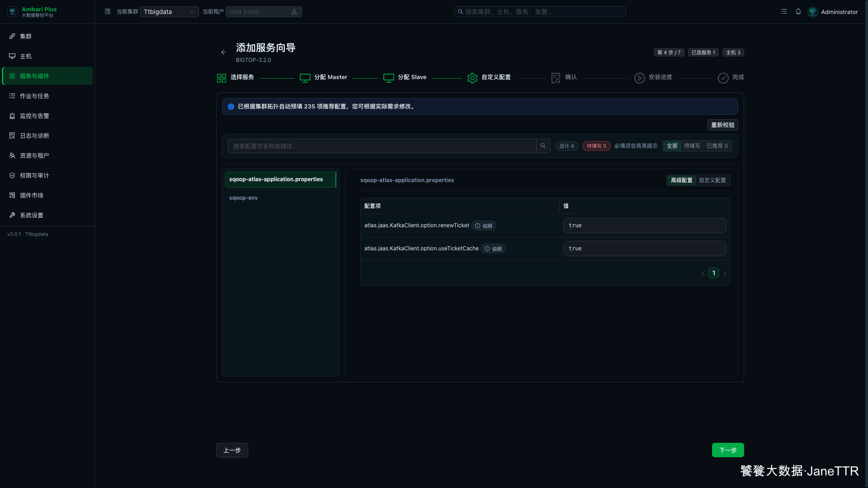Open 资源与租户 in the sidebar
The image size is (868, 488).
tap(47, 155)
